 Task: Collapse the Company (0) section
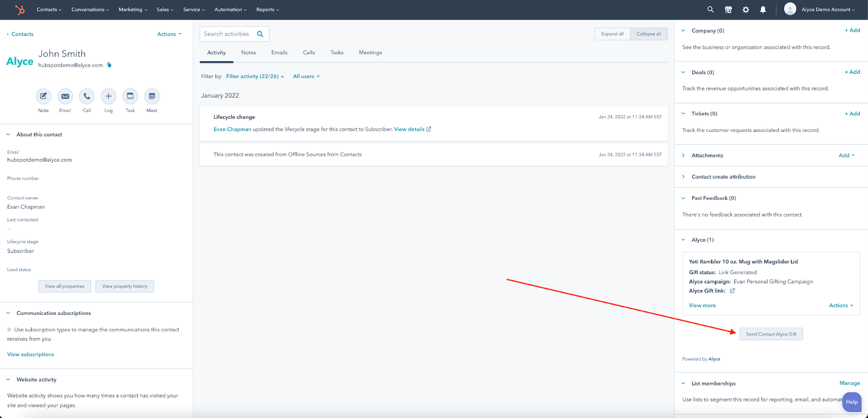(684, 31)
